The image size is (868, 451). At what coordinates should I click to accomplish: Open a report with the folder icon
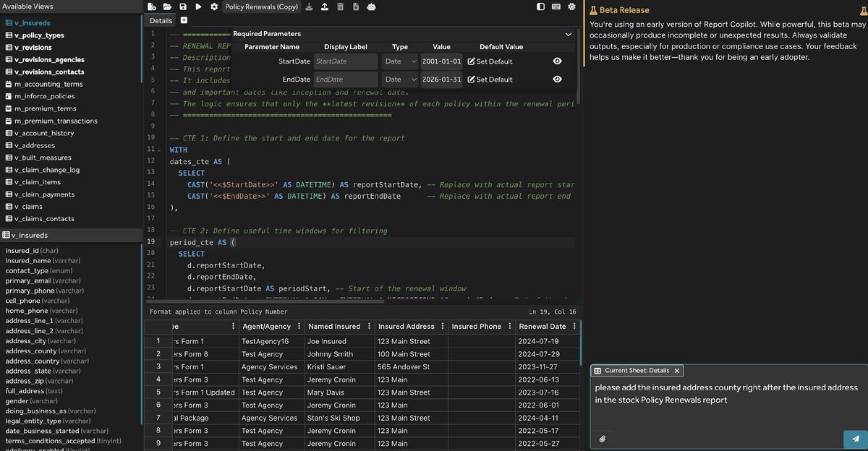(167, 7)
